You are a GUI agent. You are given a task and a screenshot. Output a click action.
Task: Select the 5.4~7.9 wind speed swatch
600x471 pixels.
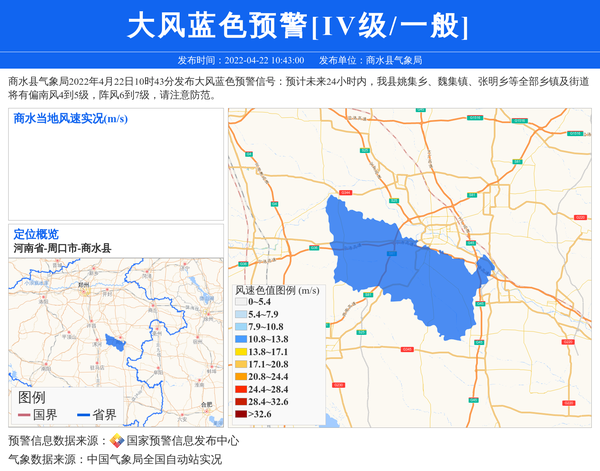241,314
